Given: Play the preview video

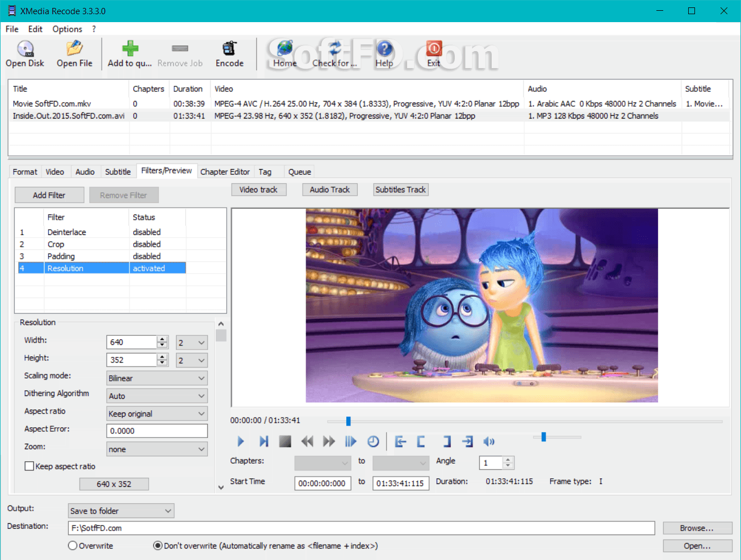Looking at the screenshot, I should click(241, 441).
